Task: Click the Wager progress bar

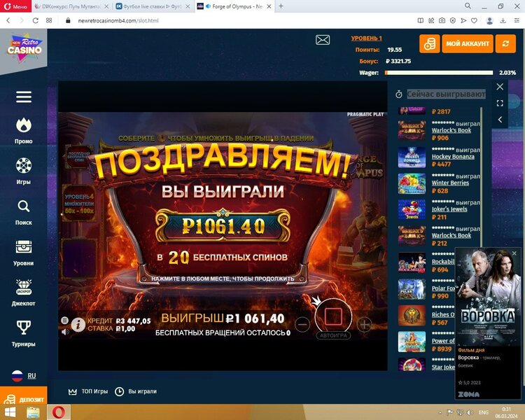Action: (439, 73)
